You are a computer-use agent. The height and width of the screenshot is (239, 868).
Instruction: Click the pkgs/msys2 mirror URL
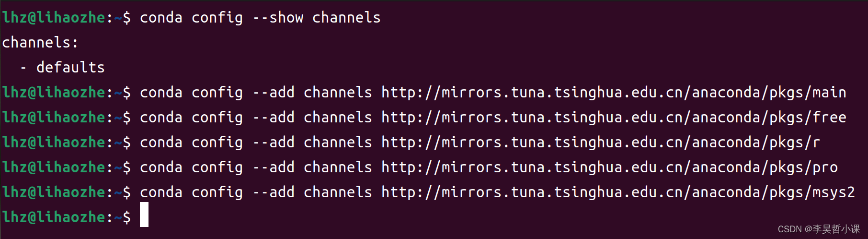coord(618,192)
